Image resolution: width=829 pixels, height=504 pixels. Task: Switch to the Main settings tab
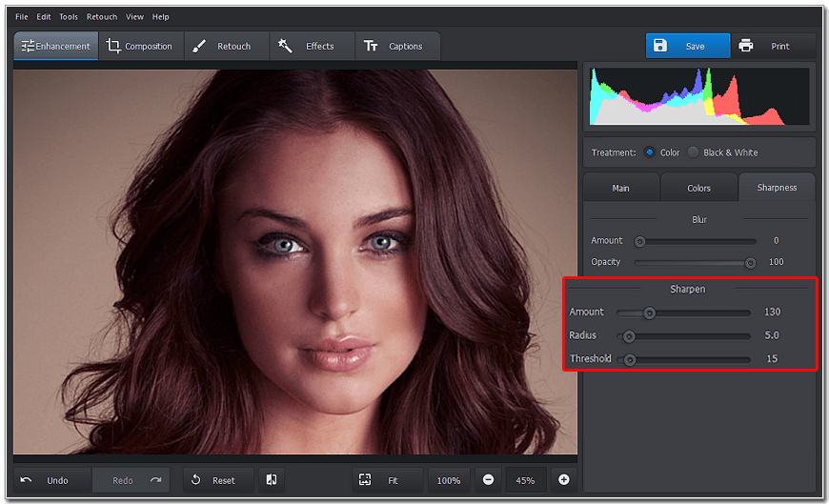[620, 188]
